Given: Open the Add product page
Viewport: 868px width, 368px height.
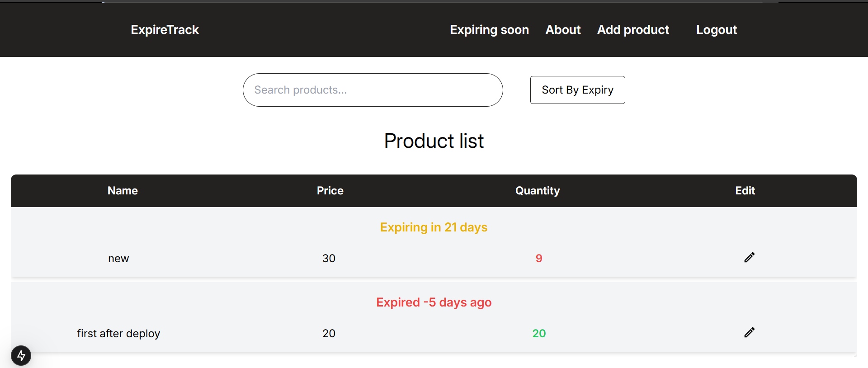Looking at the screenshot, I should 633,30.
